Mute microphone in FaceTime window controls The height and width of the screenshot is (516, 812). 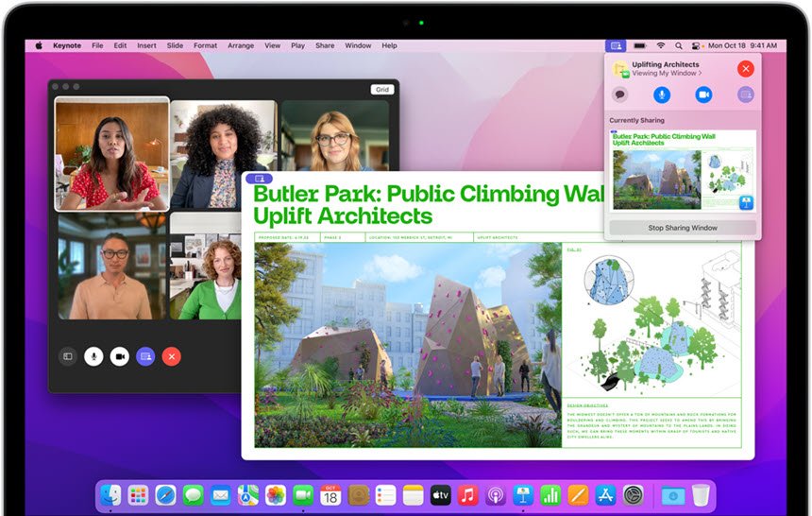(x=93, y=356)
